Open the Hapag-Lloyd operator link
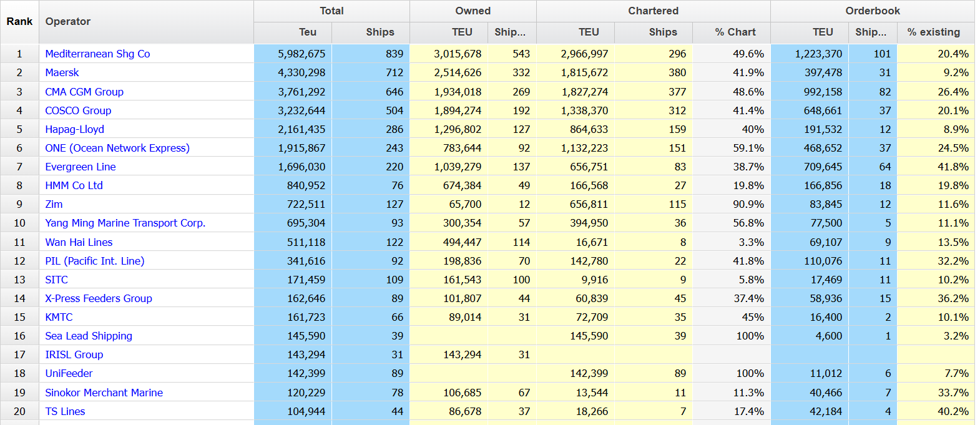This screenshot has height=425, width=980. click(74, 129)
